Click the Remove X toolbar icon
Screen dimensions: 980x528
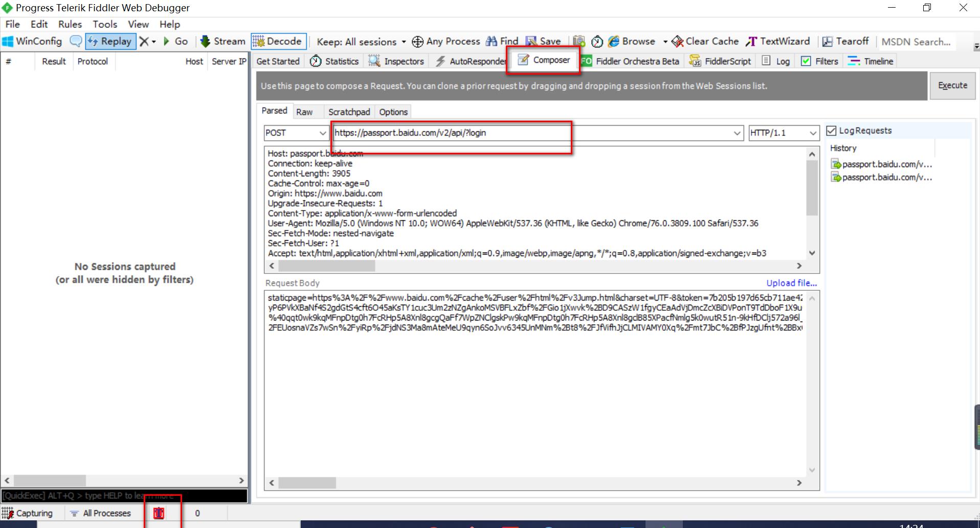tap(145, 41)
